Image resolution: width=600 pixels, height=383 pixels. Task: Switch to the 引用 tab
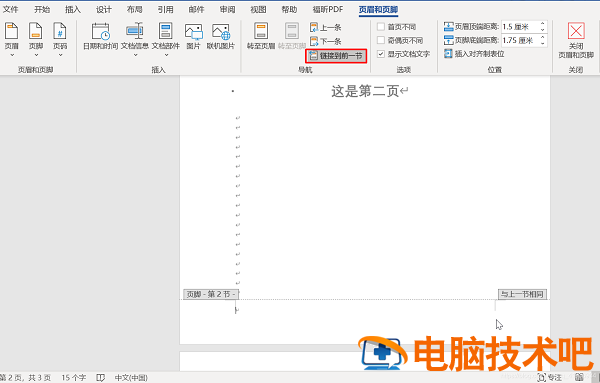coord(165,10)
